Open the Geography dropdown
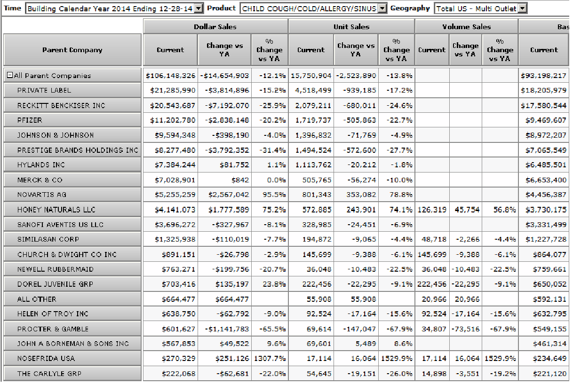Screen dimensions: 573x392 coord(522,8)
